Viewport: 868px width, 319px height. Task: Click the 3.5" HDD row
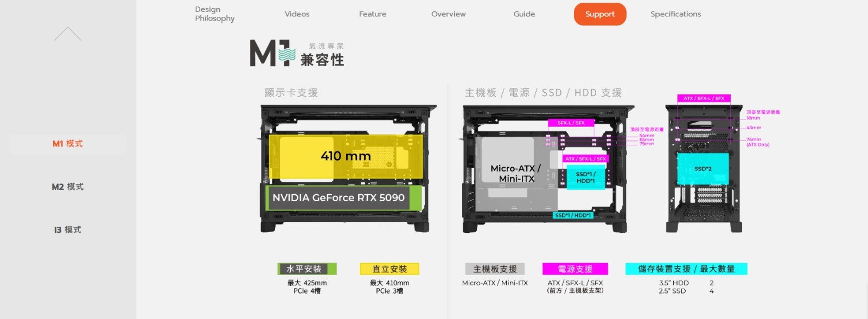[686, 283]
